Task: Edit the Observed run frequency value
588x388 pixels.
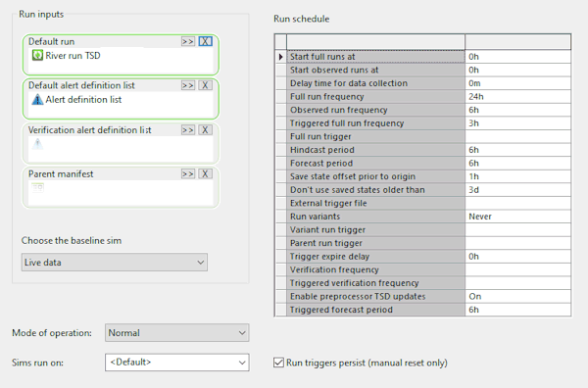Action: click(517, 110)
